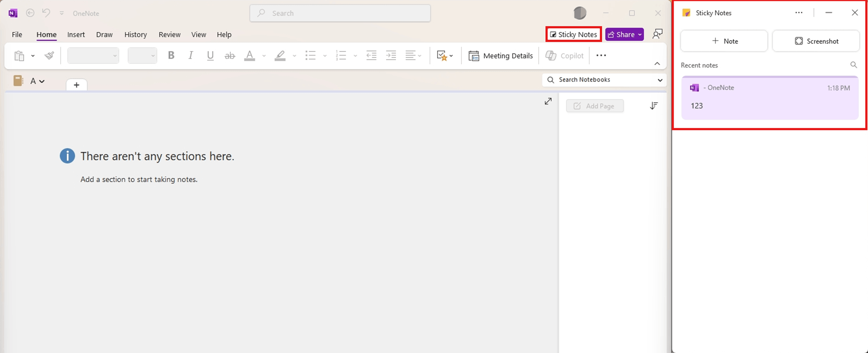Viewport: 868px width, 353px height.
Task: Collapse the ribbon with the chevron
Action: point(657,63)
